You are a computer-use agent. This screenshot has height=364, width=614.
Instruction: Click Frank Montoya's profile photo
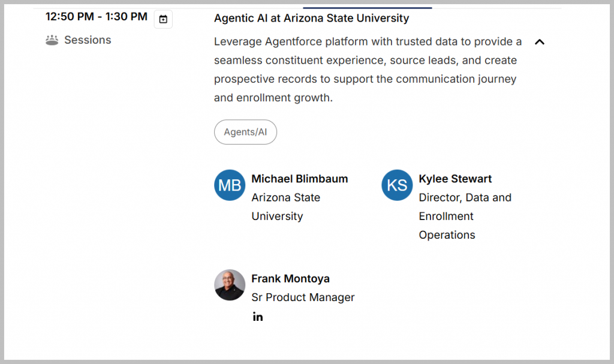point(230,285)
